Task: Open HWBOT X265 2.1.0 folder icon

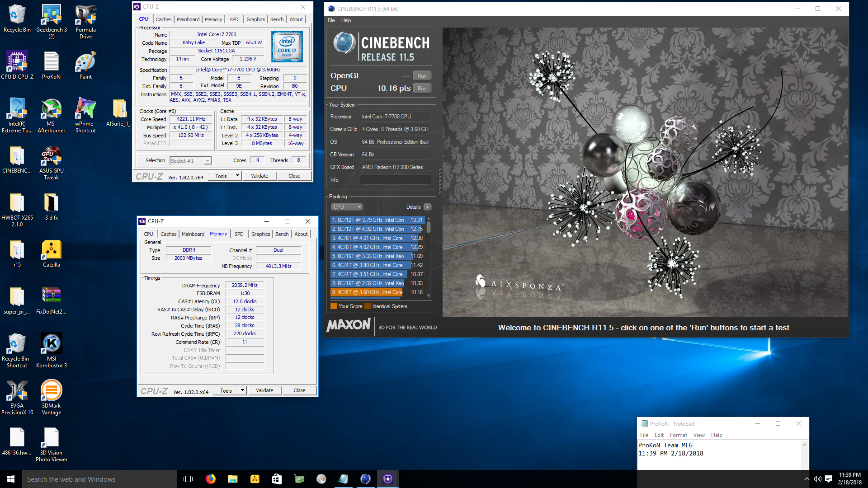Action: 17,210
